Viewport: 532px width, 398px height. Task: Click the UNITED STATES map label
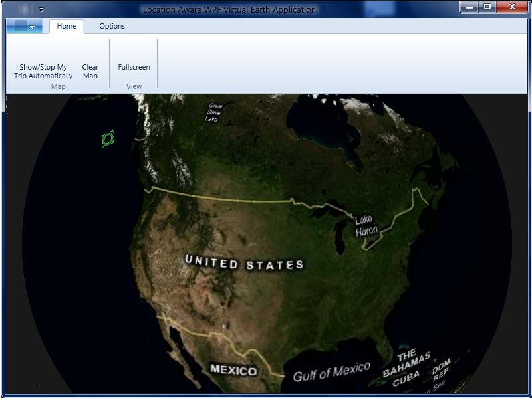tap(244, 263)
